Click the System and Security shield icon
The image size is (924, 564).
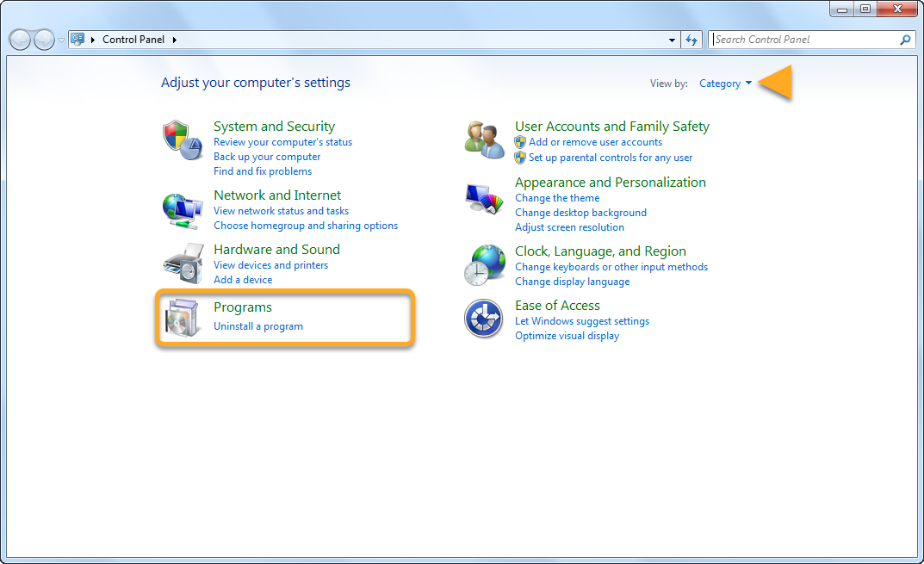183,139
